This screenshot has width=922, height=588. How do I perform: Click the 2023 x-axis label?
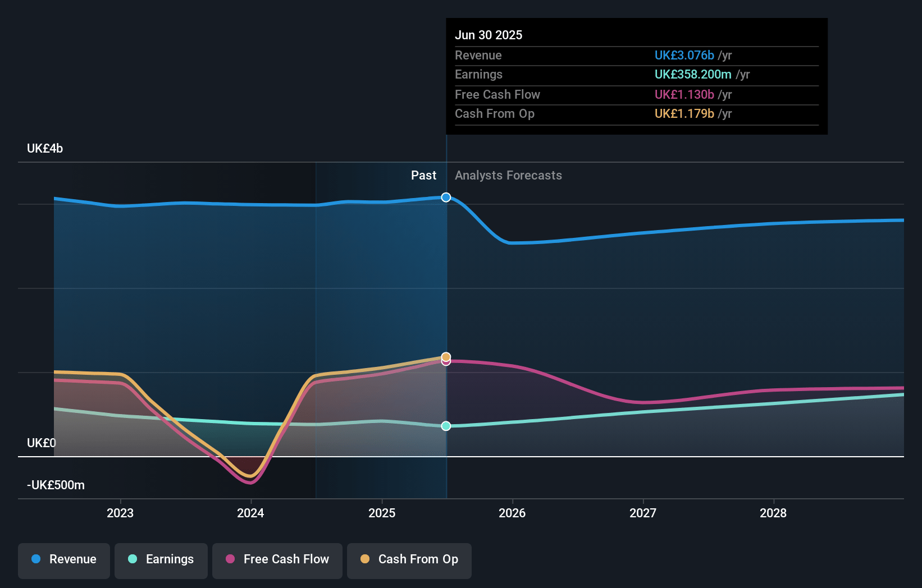pos(120,513)
